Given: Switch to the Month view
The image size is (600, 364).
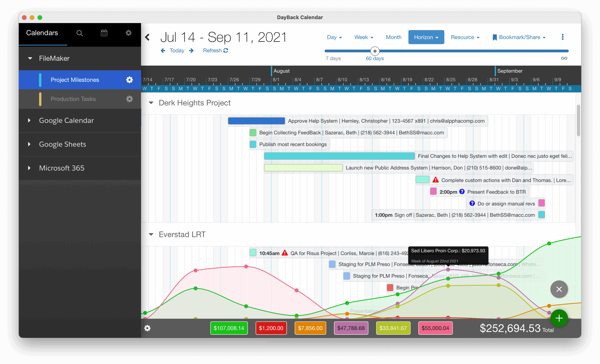Looking at the screenshot, I should (x=393, y=37).
